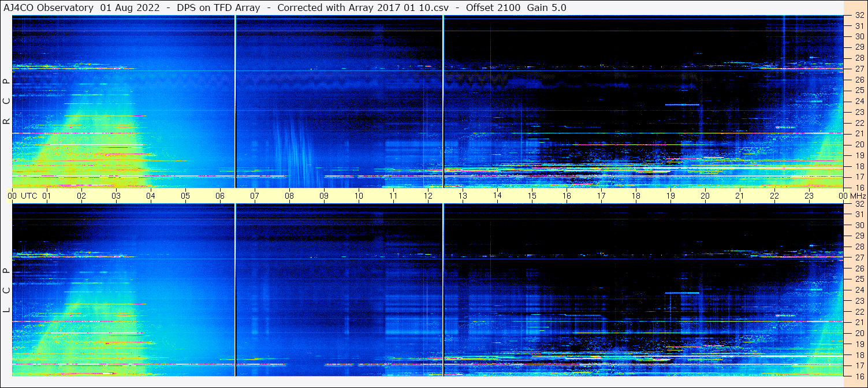Select the Array 2017 01 10.csv correction file name

click(397, 8)
